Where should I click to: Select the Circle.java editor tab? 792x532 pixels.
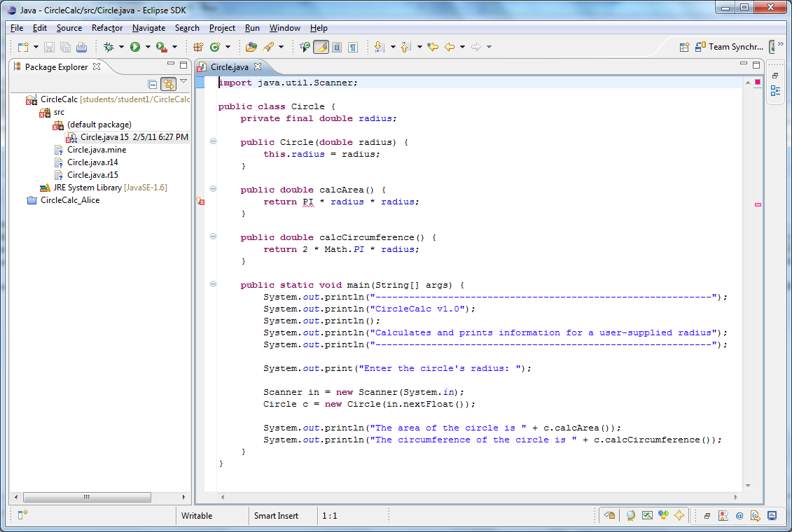pos(229,67)
